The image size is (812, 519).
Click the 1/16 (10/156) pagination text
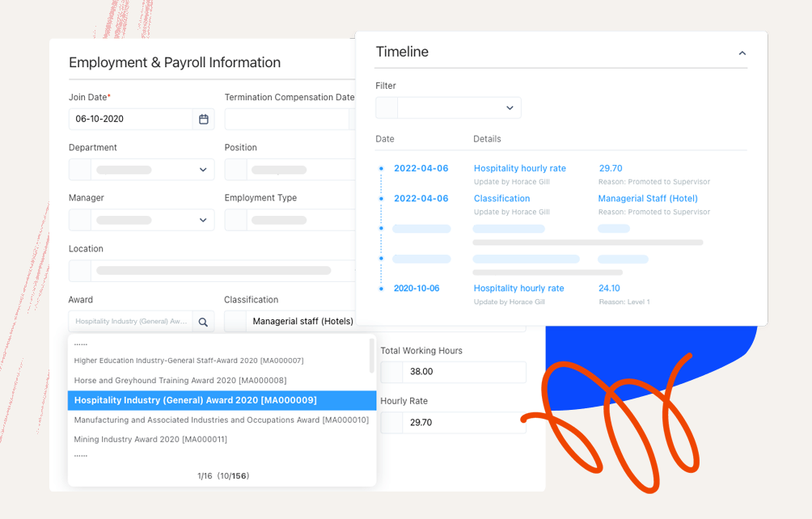223,475
